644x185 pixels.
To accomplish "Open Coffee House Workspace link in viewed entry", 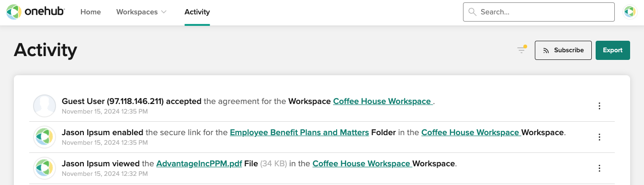I will [362, 164].
